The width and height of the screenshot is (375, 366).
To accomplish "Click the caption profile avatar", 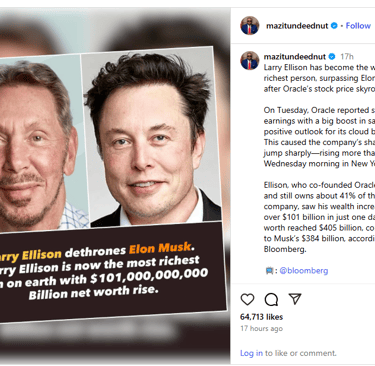I will pos(250,60).
